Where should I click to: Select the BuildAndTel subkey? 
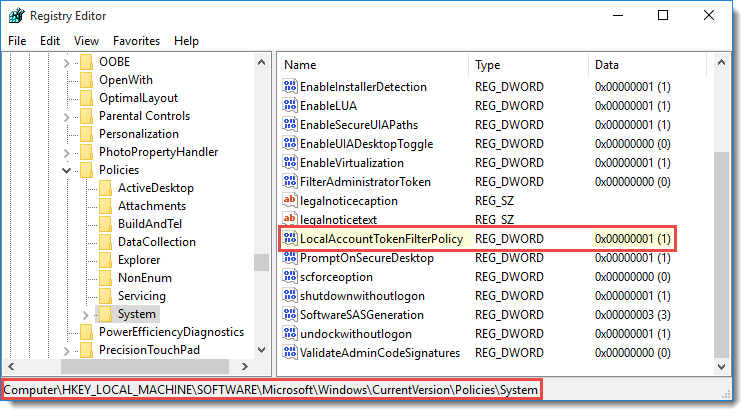point(150,224)
